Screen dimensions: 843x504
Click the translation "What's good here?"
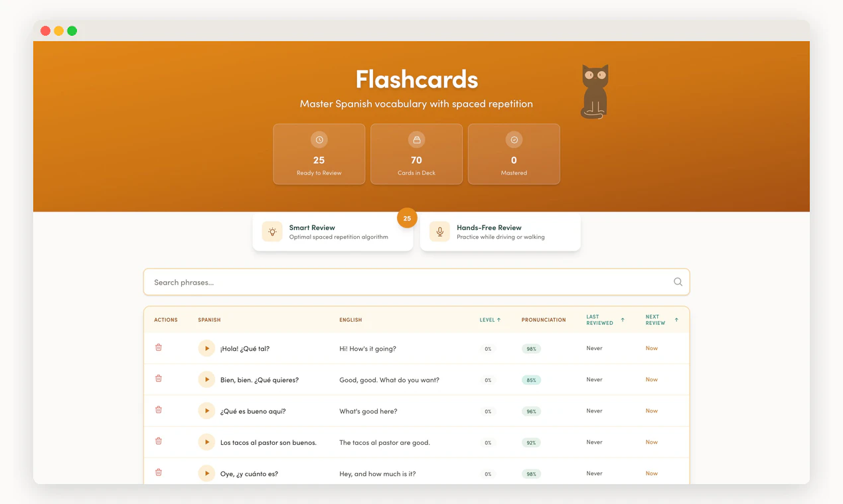pyautogui.click(x=368, y=411)
